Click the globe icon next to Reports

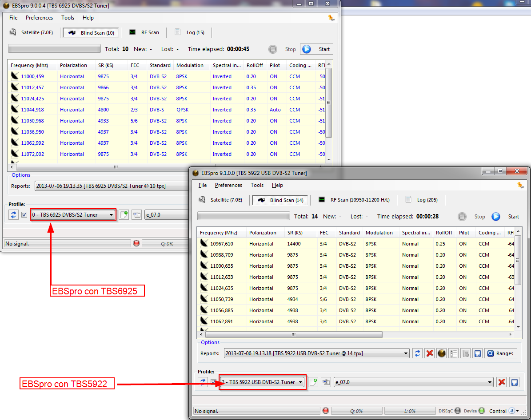click(x=442, y=353)
